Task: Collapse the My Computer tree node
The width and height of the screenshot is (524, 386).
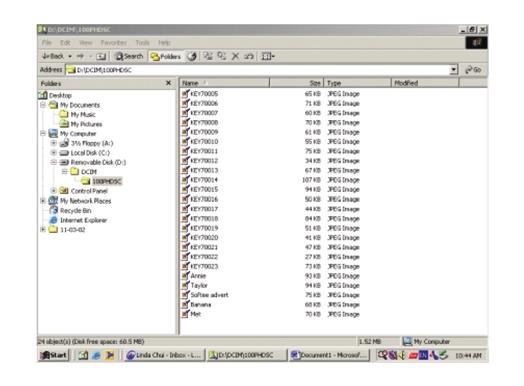Action: point(43,134)
